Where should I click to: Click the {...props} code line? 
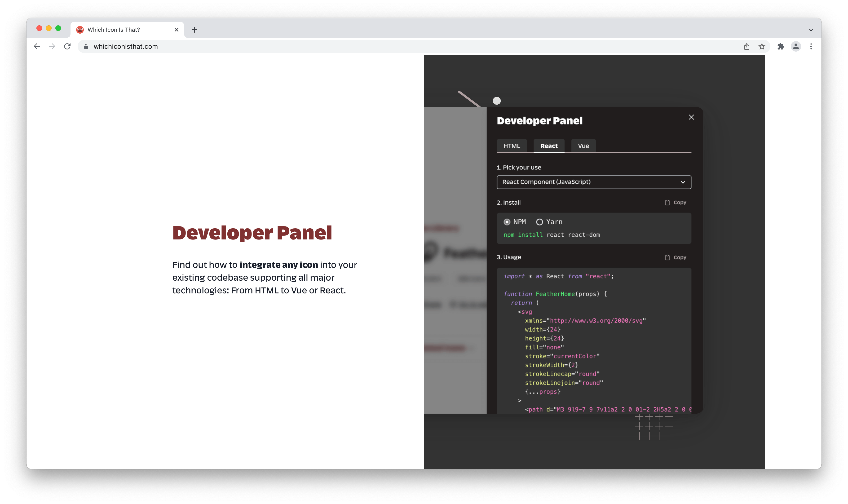pyautogui.click(x=542, y=392)
